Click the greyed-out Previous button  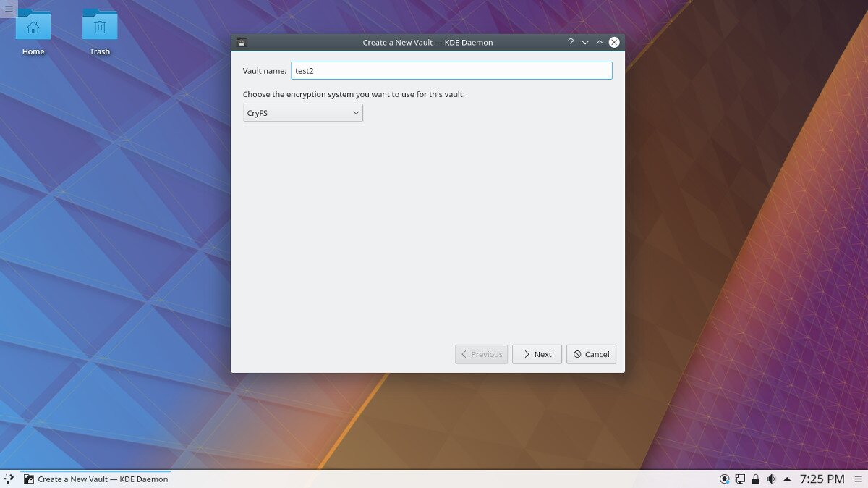[481, 354]
